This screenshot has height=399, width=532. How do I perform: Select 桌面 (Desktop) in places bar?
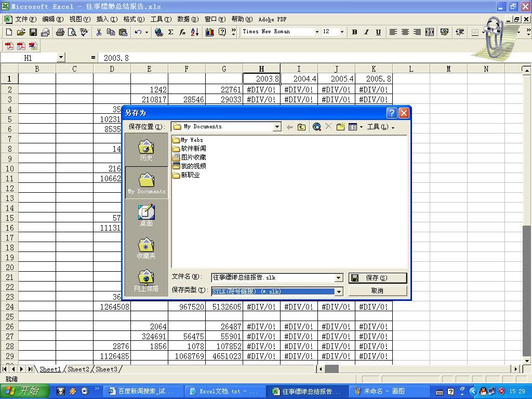pos(146,216)
